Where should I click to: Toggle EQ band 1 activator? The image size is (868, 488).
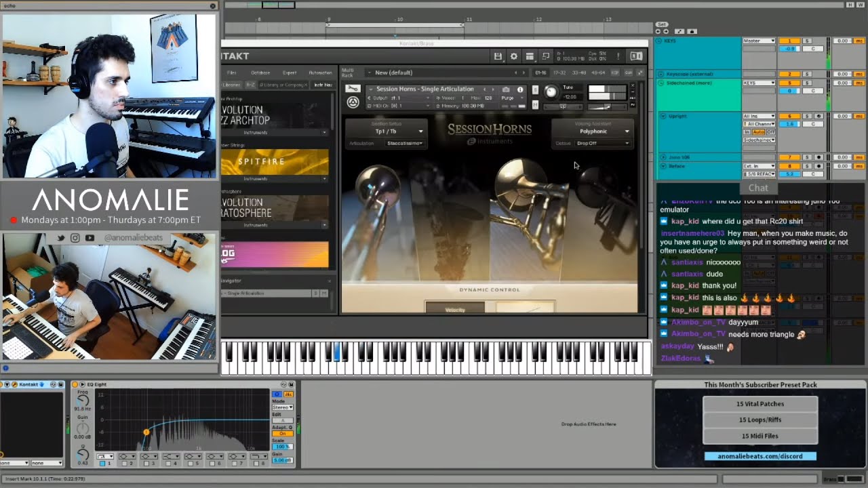[102, 464]
